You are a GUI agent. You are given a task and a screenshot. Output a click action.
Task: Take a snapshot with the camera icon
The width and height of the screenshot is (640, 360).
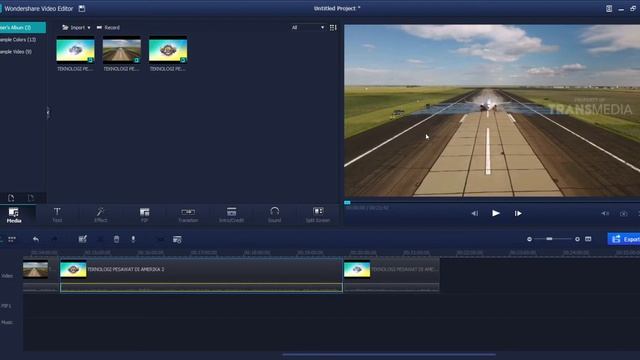tap(624, 213)
